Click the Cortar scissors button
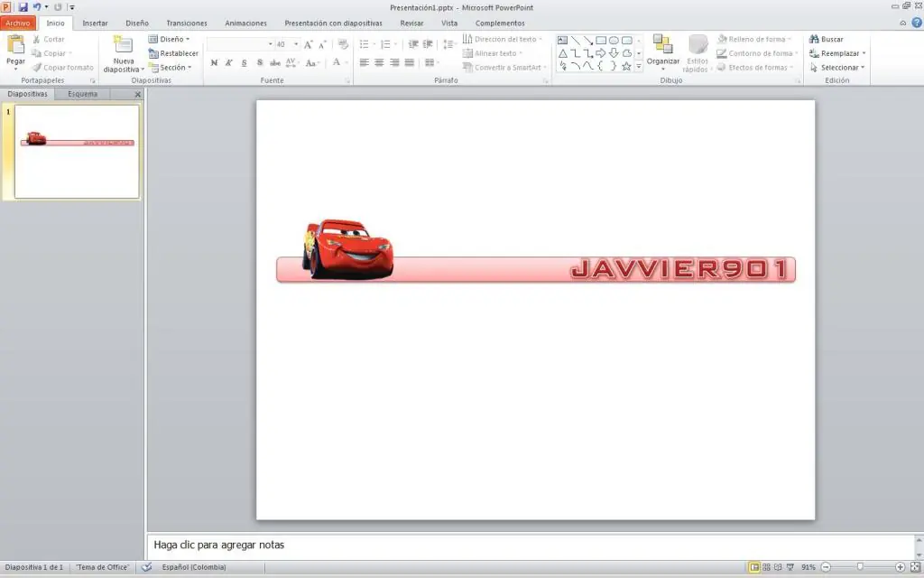Screen dimensions: 924x578 (x=49, y=39)
